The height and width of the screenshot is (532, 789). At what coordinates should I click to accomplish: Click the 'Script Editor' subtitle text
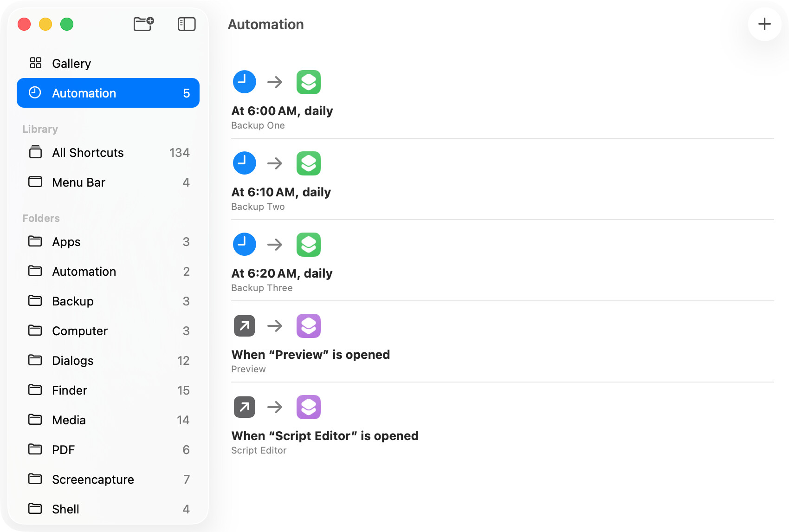259,450
